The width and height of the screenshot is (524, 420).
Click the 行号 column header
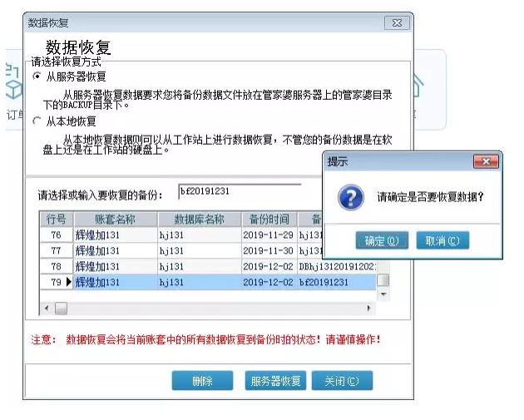57,220
